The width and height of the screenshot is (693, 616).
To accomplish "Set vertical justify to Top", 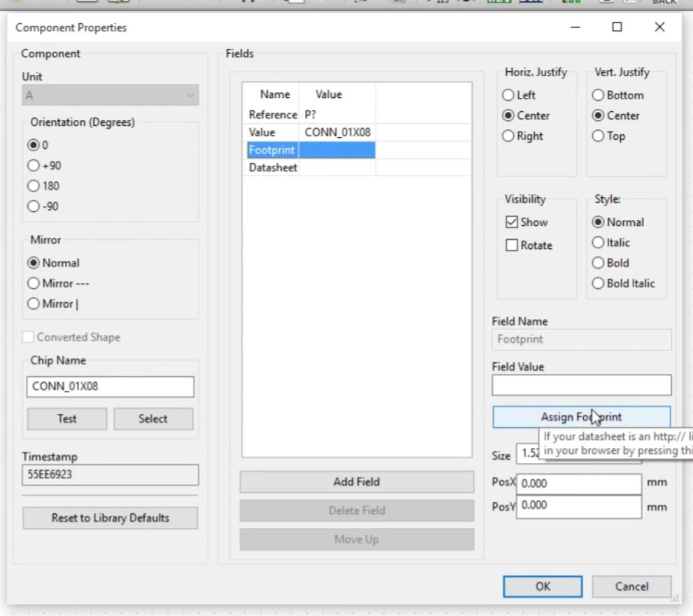I will [598, 136].
